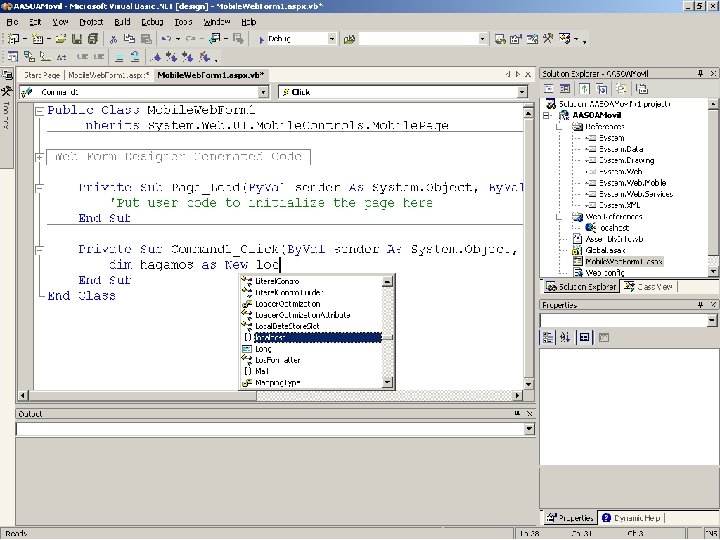Toggle auto-hide pin on Properties panel
The image size is (720, 540).
coord(700,304)
